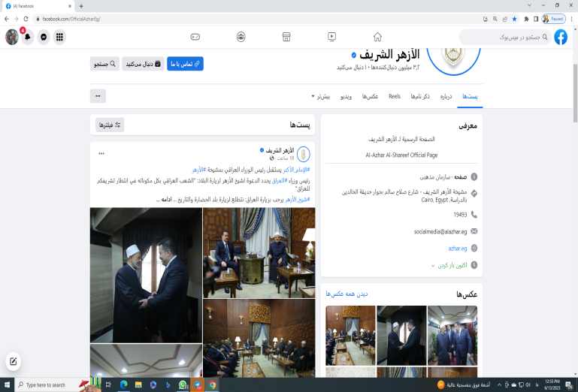The width and height of the screenshot is (578, 392).
Task: Open the azhar.eg website link
Action: coord(458,249)
